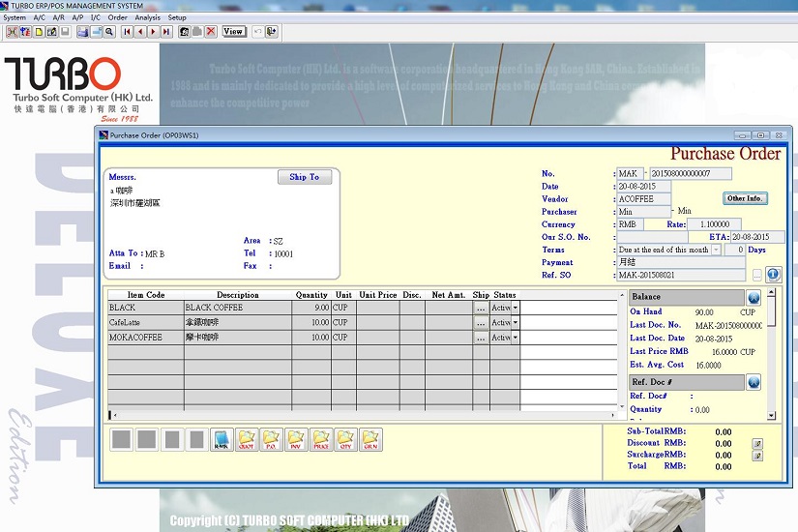Open Status dropdown for MOKACOFFEE row

pos(516,338)
